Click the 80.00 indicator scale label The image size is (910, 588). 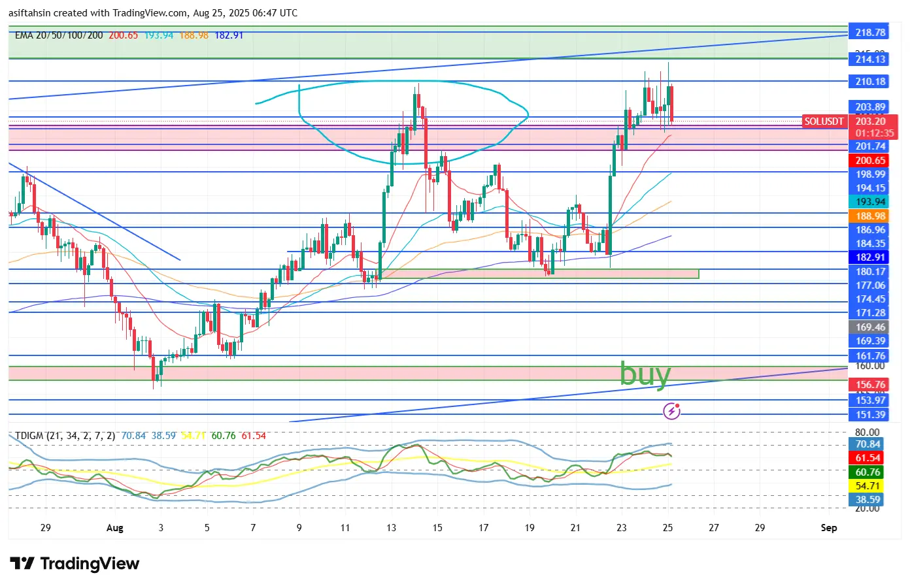(868, 433)
